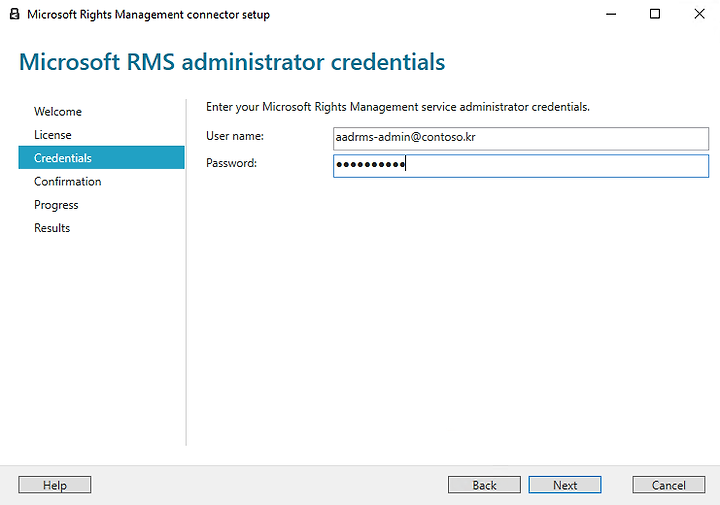Close the connector setup window
The image size is (720, 505).
699,14
